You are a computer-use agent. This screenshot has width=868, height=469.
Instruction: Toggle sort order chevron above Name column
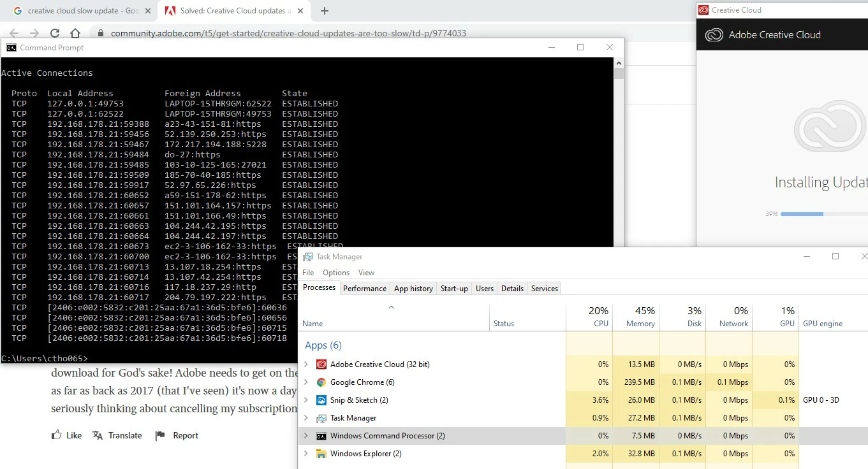pos(391,307)
